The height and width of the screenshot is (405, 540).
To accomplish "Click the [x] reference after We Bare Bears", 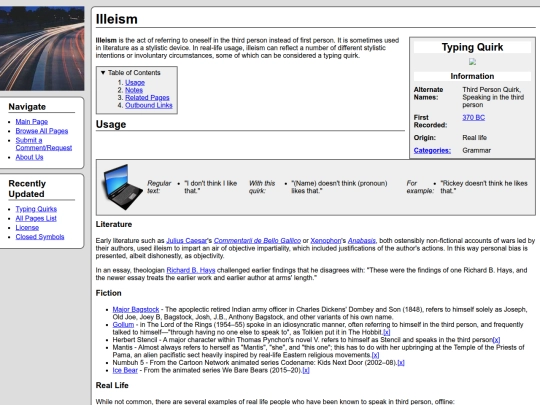I will [x=306, y=370].
